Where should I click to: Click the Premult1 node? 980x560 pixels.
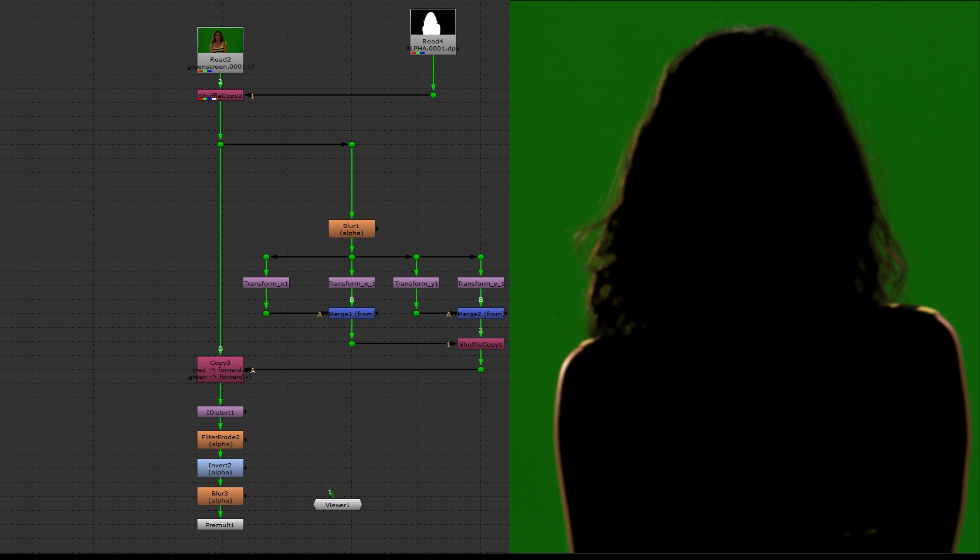220,525
